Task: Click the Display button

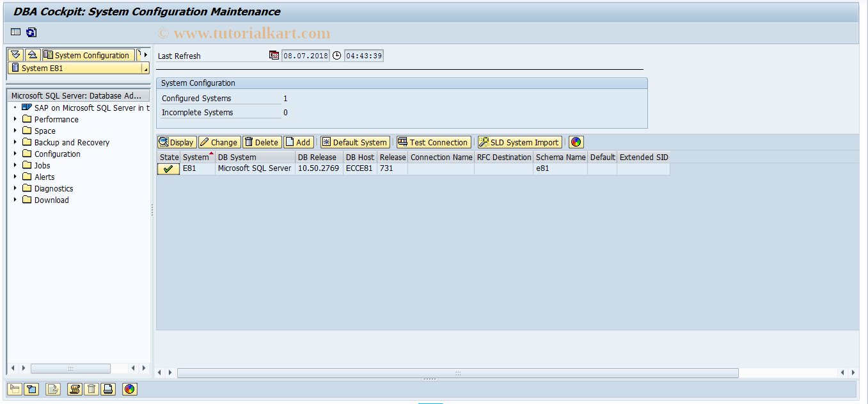Action: coord(177,142)
